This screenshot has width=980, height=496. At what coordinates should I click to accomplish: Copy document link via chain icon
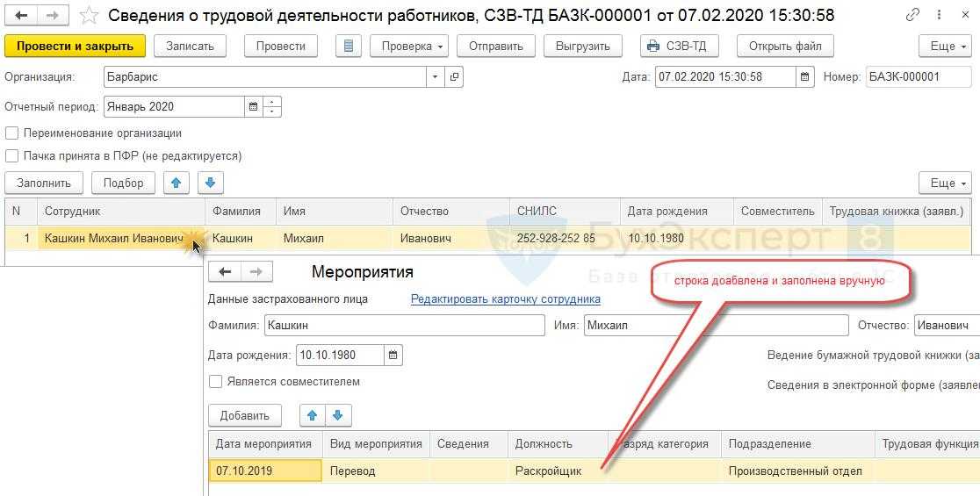tap(914, 16)
